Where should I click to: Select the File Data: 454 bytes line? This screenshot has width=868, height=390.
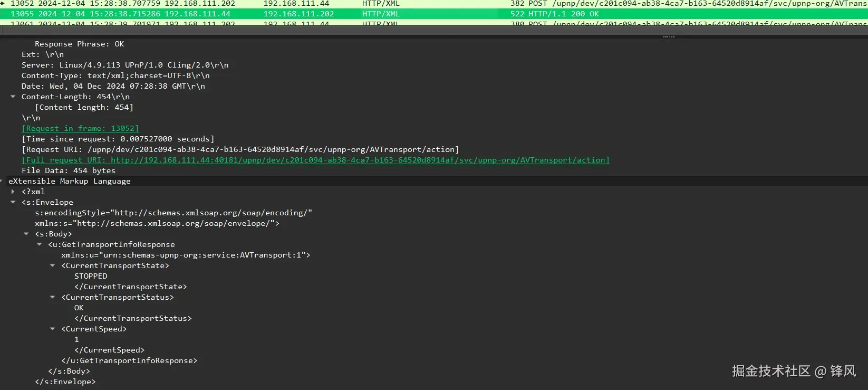click(69, 170)
